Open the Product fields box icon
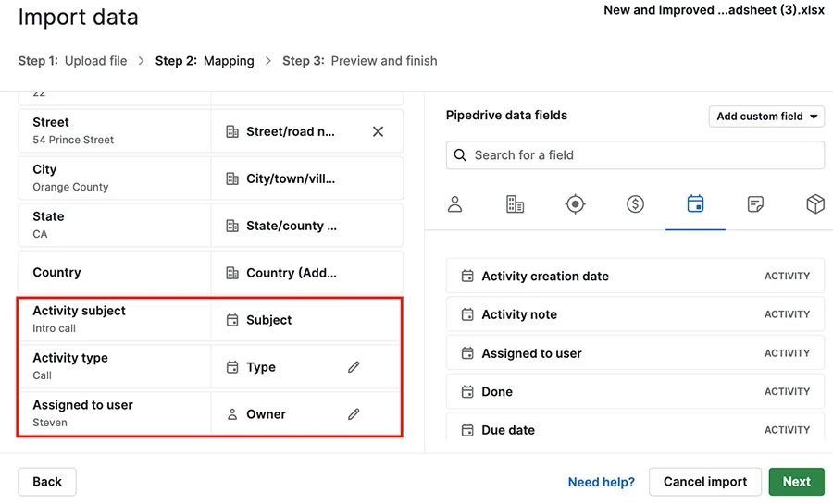The width and height of the screenshot is (833, 504). tap(814, 204)
